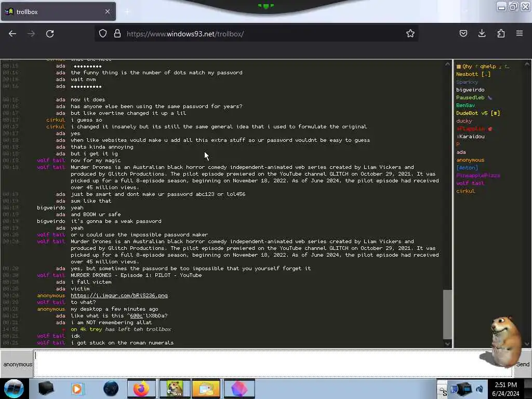This screenshot has width=532, height=399.
Task: Open the shield tracking protection icon
Action: click(103, 33)
